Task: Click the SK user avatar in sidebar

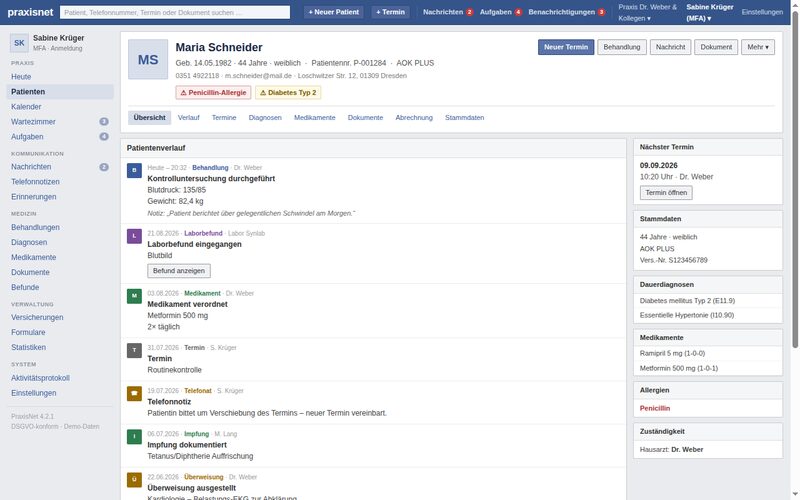Action: (19, 43)
